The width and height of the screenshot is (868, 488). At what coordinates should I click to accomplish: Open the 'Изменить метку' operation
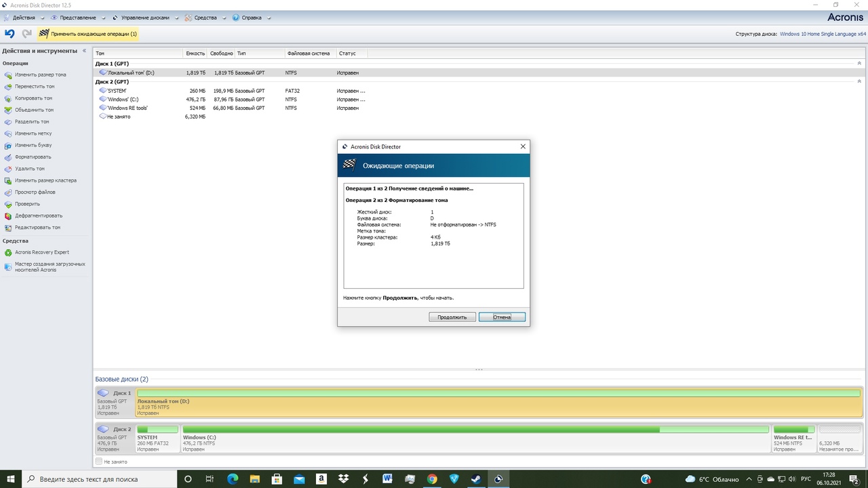click(x=33, y=134)
